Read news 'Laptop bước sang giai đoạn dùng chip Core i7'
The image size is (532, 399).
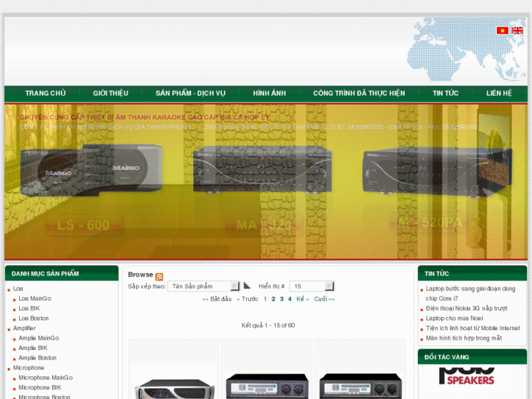point(471,294)
